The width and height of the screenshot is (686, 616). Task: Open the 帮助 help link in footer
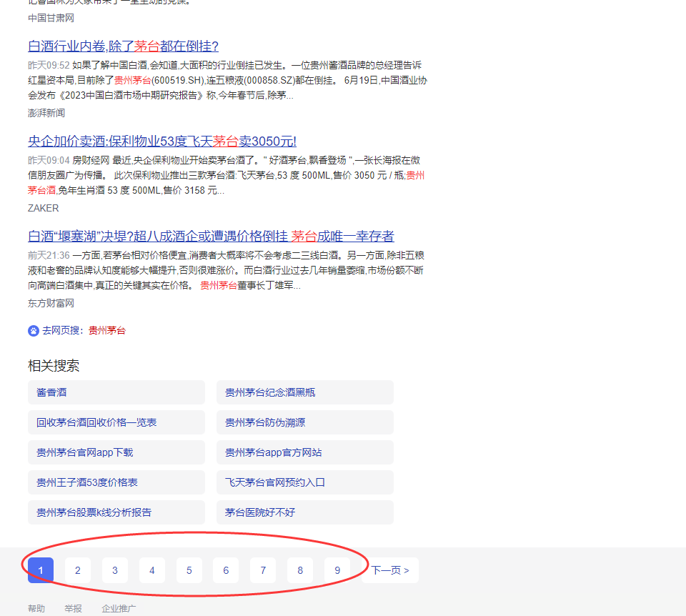(36, 608)
